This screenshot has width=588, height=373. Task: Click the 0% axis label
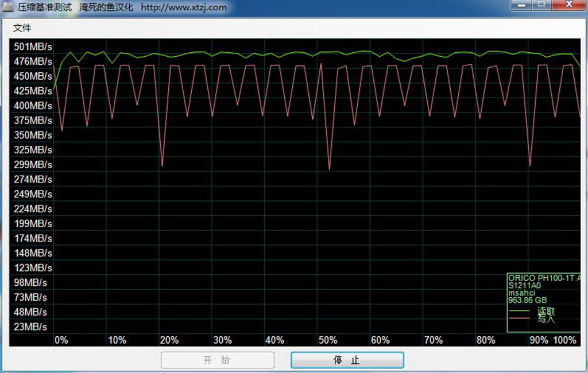click(x=61, y=340)
